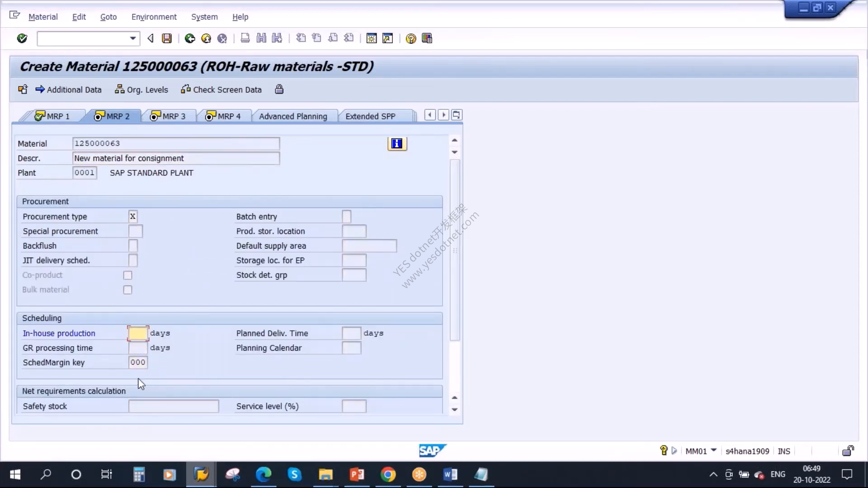Click the SchedMargin key field
This screenshot has height=488, width=868.
point(138,362)
